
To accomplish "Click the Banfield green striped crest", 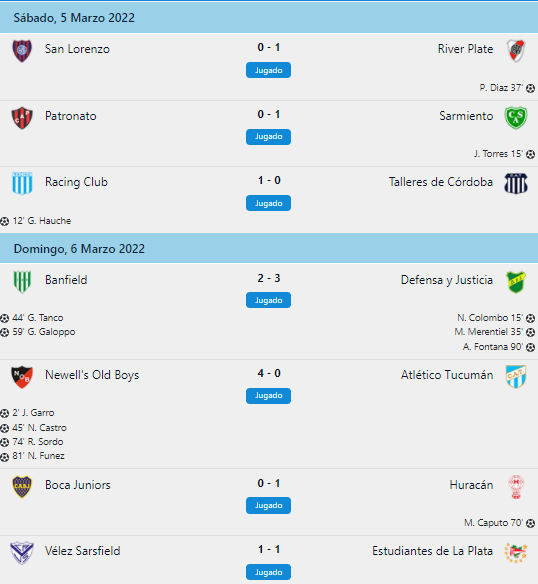I will (22, 282).
